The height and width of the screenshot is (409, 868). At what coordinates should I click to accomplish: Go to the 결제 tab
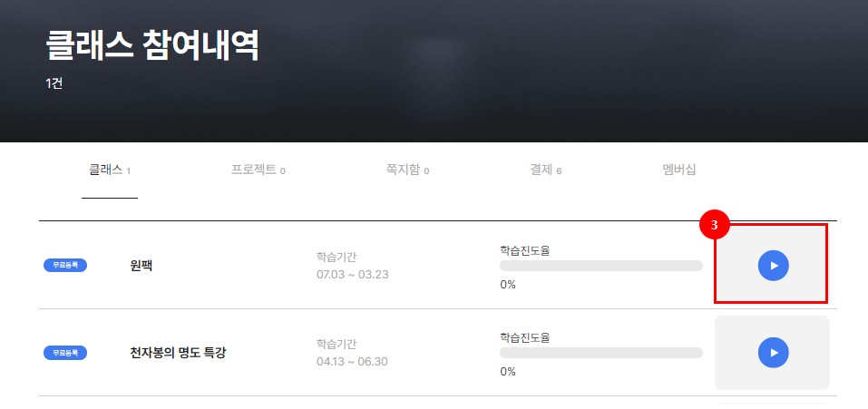(x=546, y=170)
